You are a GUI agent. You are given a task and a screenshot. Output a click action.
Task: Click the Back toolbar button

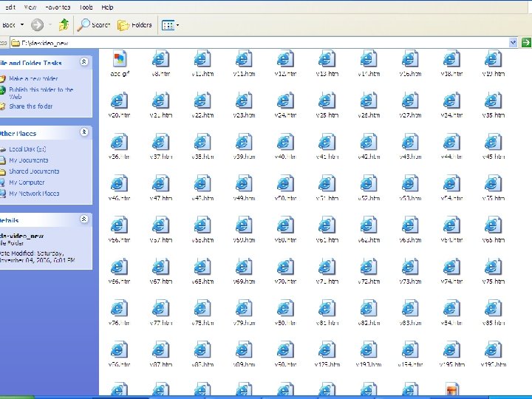[8, 25]
